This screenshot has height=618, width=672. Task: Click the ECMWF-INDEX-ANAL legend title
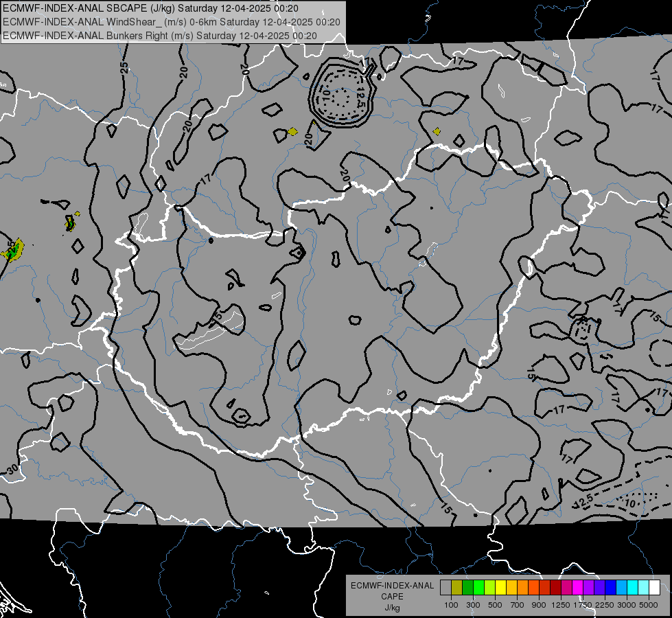pyautogui.click(x=392, y=586)
